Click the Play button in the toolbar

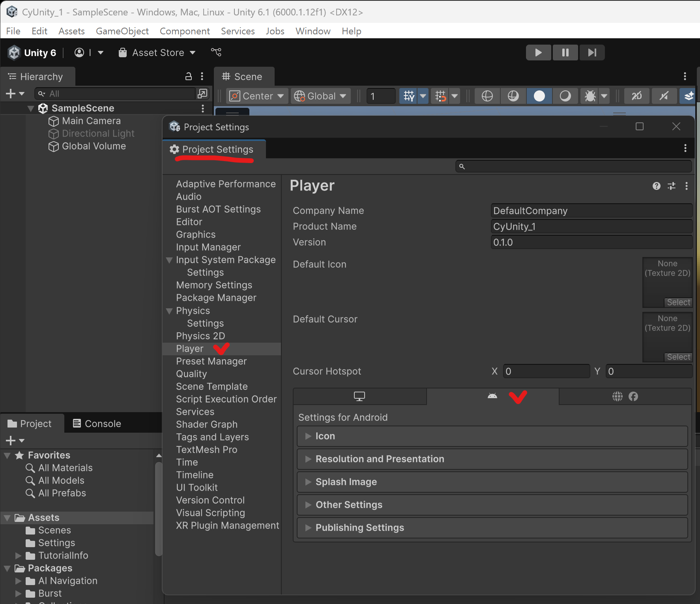[x=538, y=53]
